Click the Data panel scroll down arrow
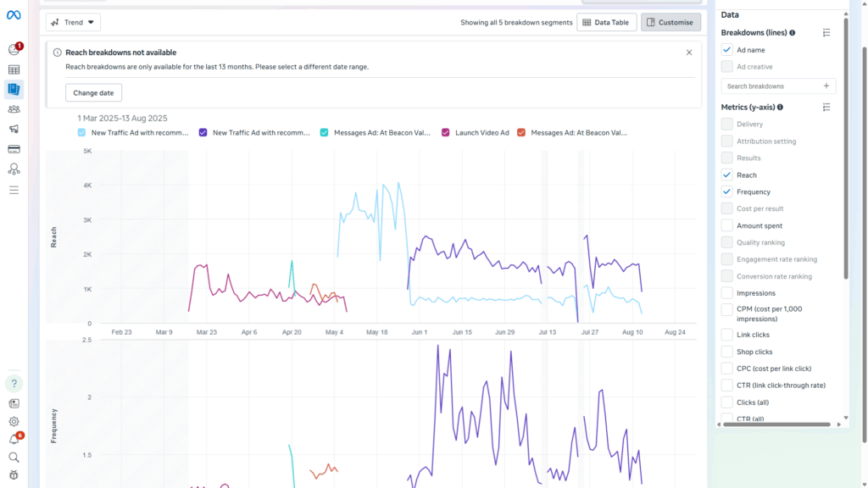Viewport: 868px width, 488px height. click(846, 418)
